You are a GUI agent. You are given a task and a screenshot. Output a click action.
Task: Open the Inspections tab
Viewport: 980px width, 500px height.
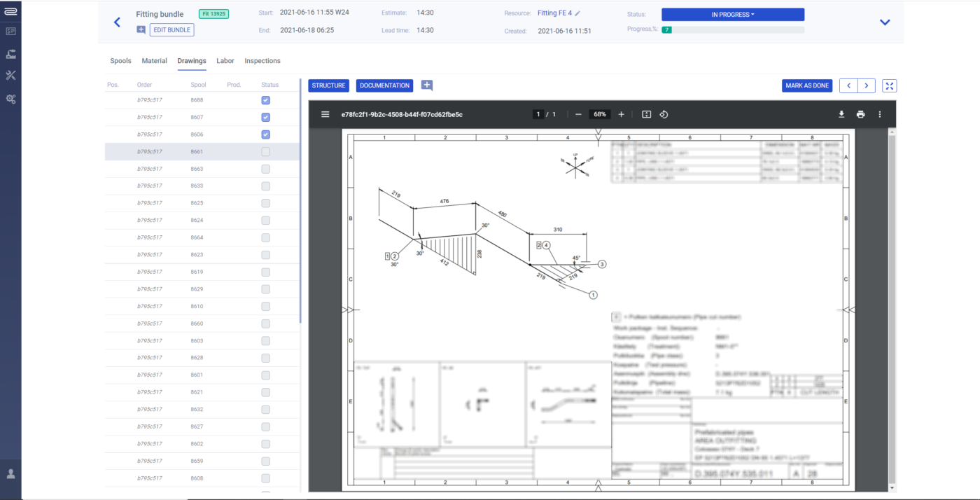click(x=262, y=61)
